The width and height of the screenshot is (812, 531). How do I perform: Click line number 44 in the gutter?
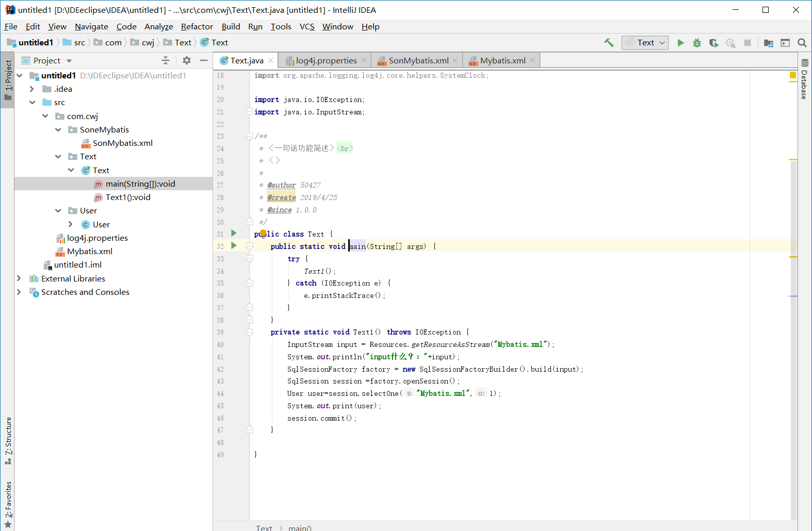coord(220,393)
